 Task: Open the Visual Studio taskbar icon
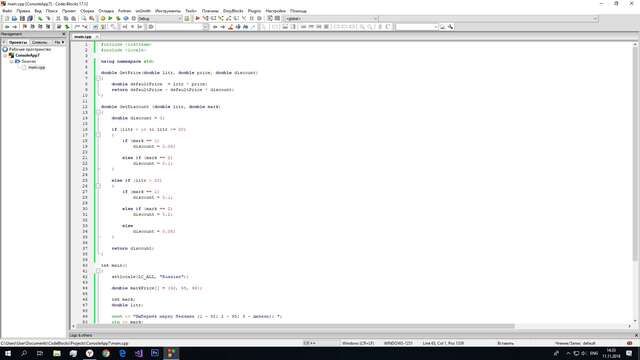point(139,353)
